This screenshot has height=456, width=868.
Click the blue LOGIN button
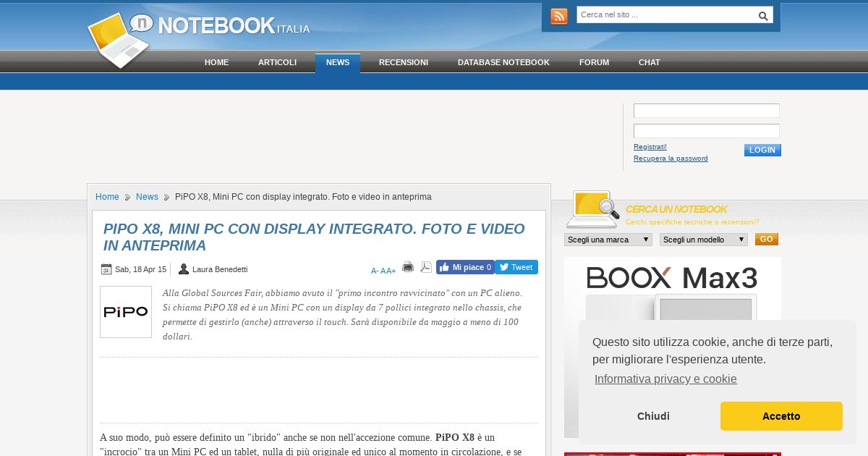(x=762, y=150)
